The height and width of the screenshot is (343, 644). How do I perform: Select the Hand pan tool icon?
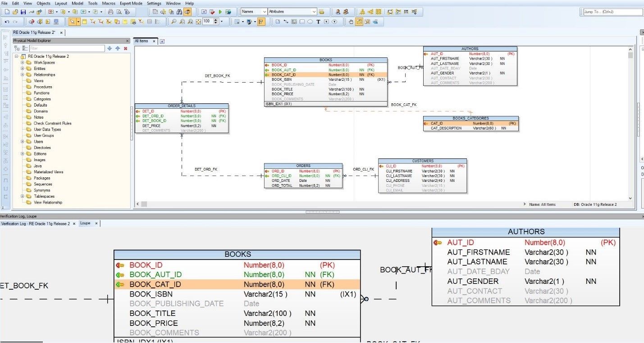pyautogui.click(x=351, y=22)
